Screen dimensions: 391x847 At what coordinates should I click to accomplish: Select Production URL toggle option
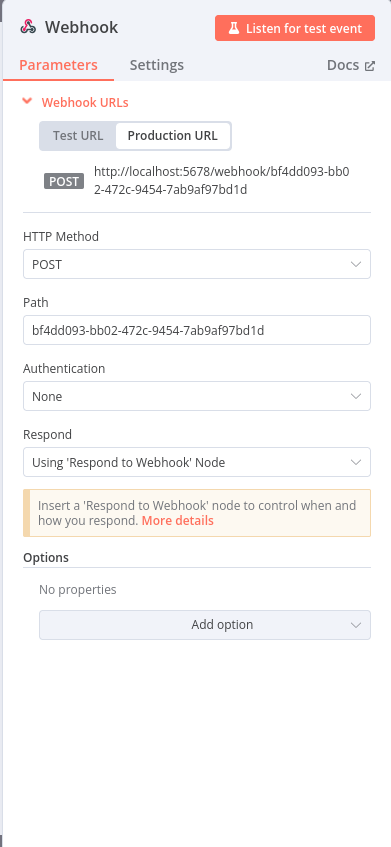click(173, 136)
